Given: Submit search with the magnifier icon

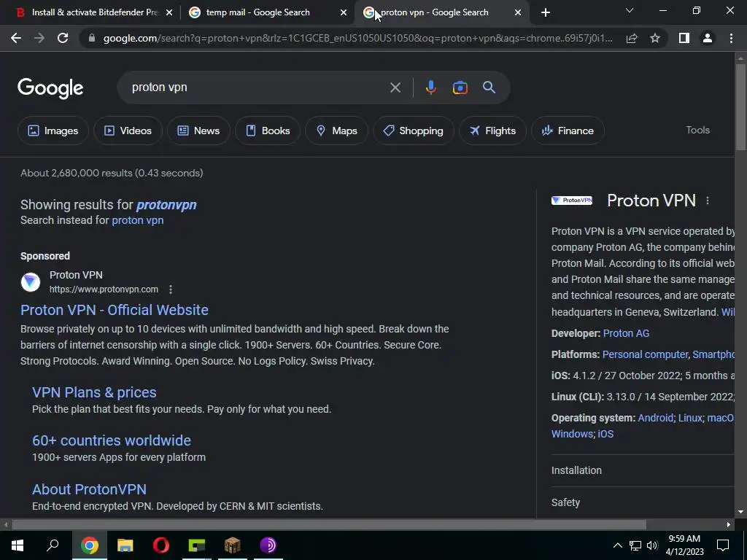Looking at the screenshot, I should (489, 87).
